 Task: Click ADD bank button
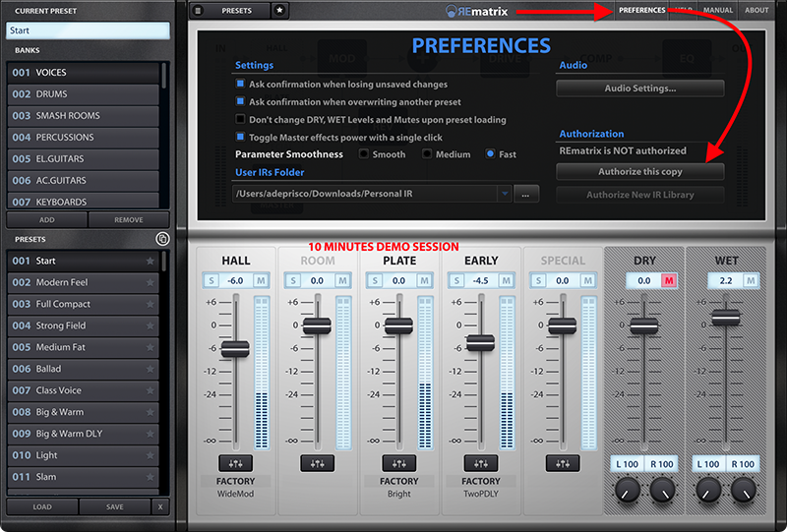pyautogui.click(x=46, y=220)
